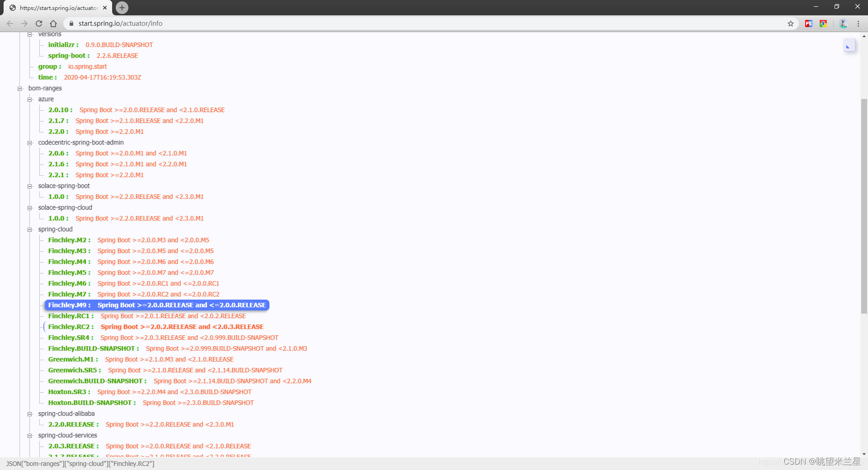This screenshot has width=868, height=470.
Task: Open the user profile avatar
Action: [x=843, y=23]
